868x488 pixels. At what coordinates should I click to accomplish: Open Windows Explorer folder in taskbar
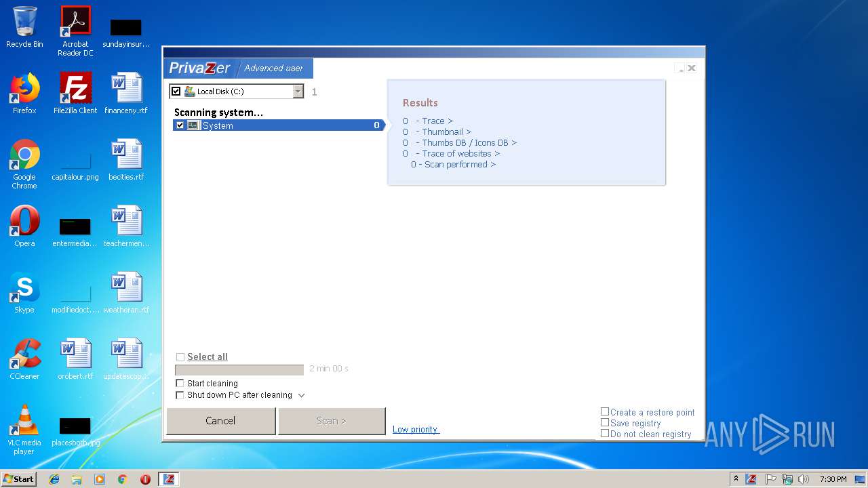coord(77,479)
